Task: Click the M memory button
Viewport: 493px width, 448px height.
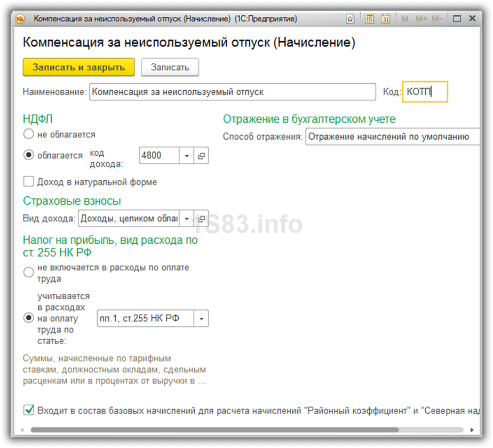Action: [x=405, y=19]
